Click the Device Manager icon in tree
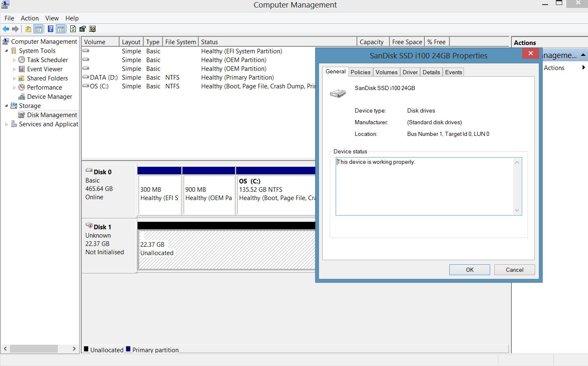 22,96
